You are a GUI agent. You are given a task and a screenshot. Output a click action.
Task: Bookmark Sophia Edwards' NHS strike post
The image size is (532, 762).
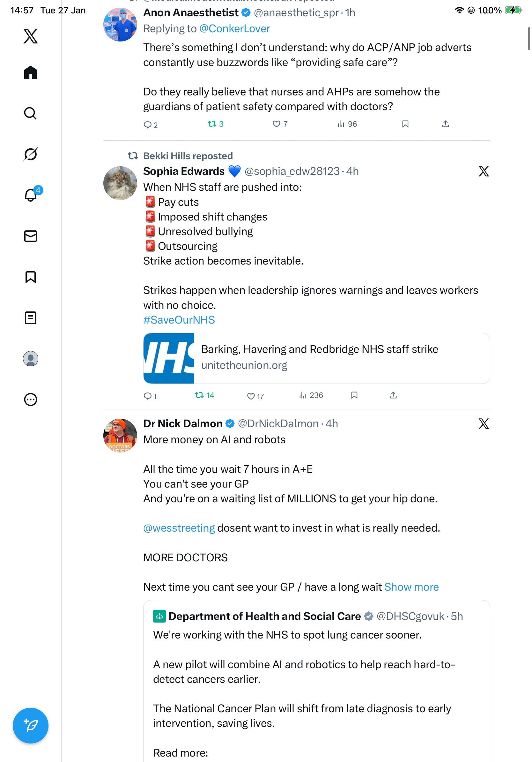(x=354, y=395)
